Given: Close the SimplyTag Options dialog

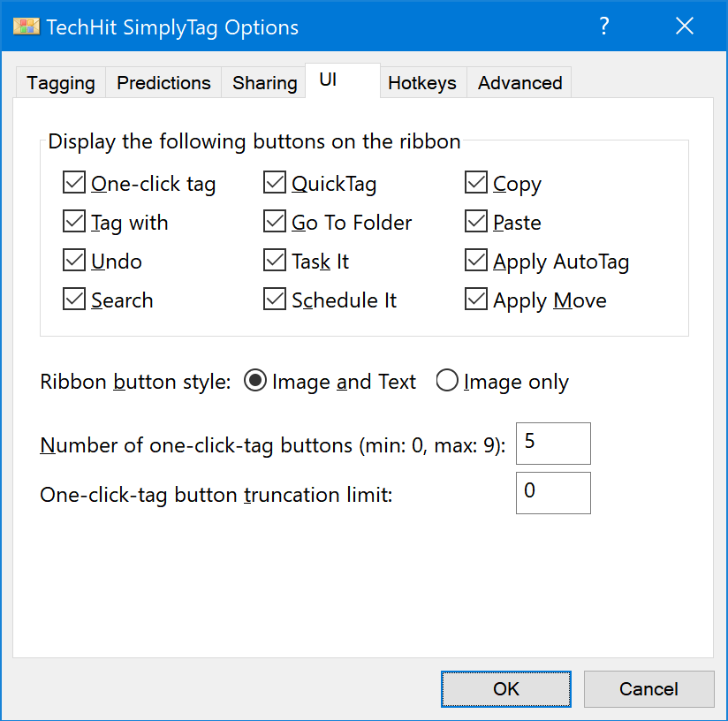Looking at the screenshot, I should click(685, 26).
